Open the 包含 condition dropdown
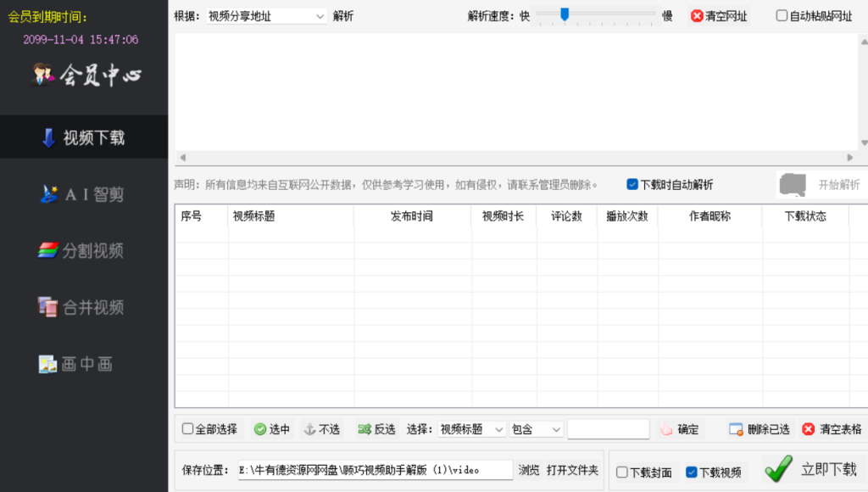This screenshot has height=492, width=868. coord(537,429)
